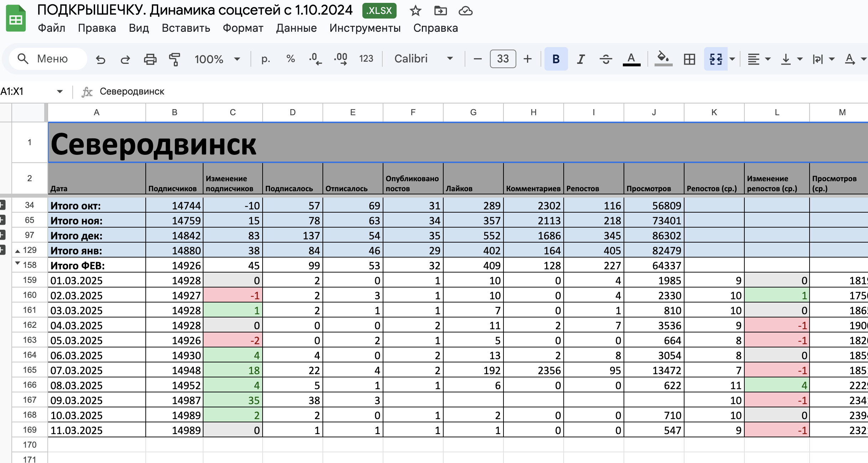Image resolution: width=868 pixels, height=463 pixels.
Task: Open the Вставить menu
Action: click(x=186, y=28)
